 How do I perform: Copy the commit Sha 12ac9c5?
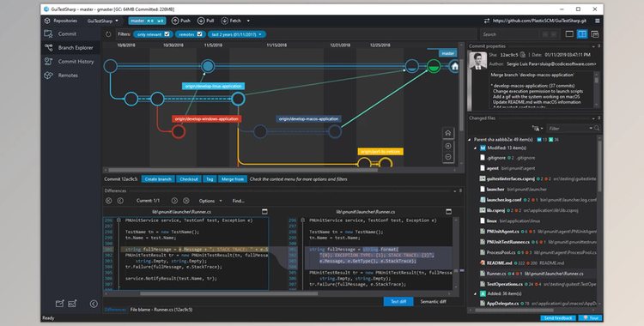coord(522,55)
